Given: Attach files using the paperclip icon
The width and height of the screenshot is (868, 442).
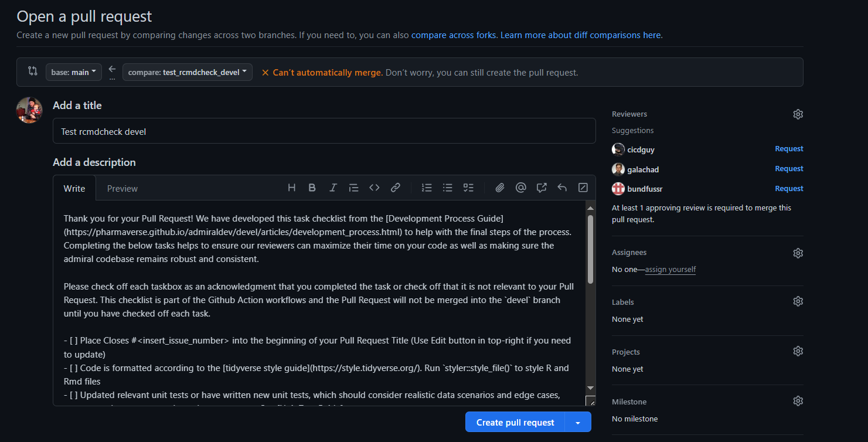Looking at the screenshot, I should pos(500,188).
